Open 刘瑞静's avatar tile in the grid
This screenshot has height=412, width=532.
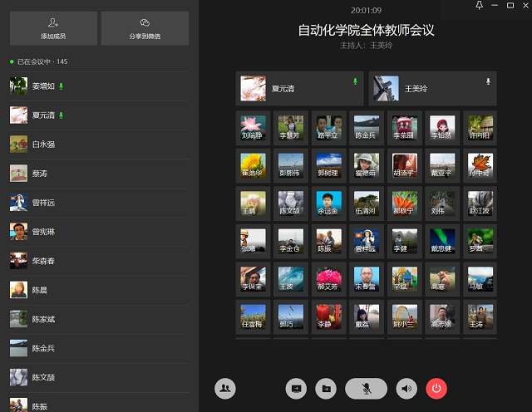(253, 127)
